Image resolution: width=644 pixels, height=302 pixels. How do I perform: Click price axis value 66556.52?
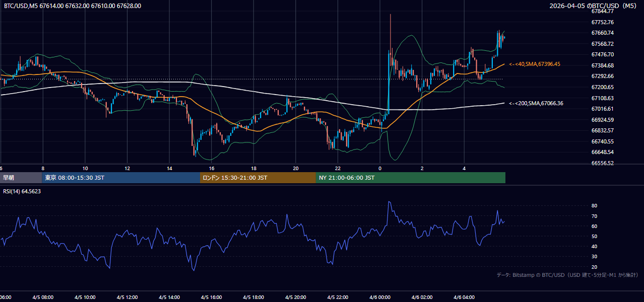(x=602, y=163)
